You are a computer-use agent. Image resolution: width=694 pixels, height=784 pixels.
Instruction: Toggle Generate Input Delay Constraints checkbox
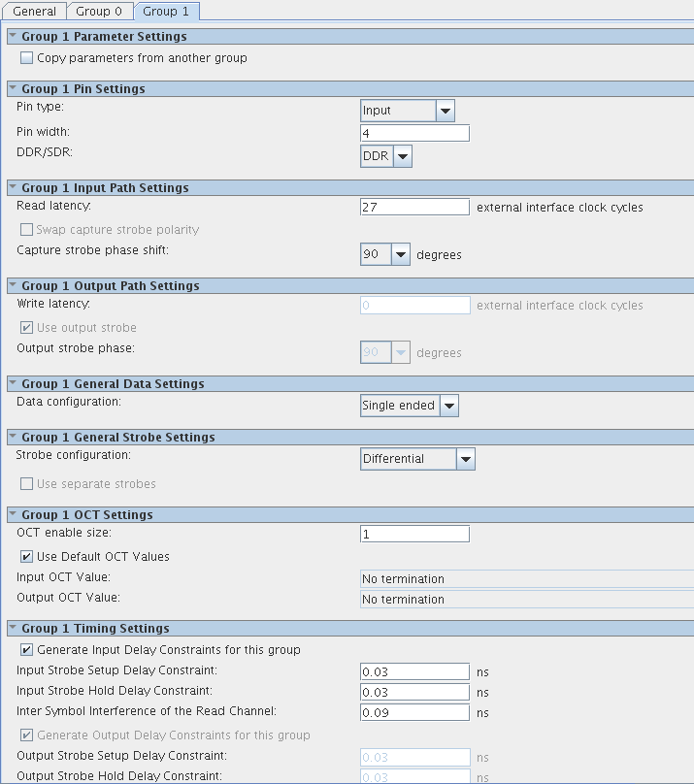click(27, 650)
